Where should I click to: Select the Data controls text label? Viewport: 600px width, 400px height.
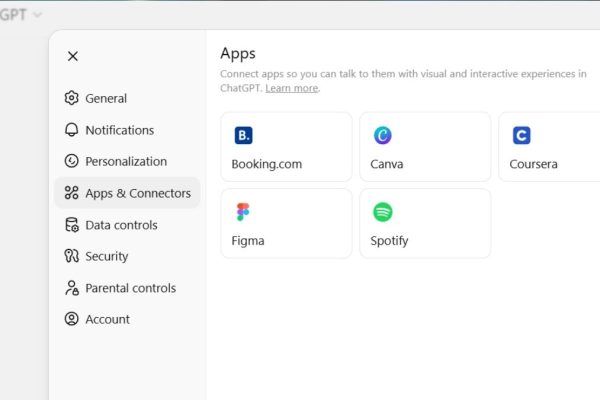point(121,225)
